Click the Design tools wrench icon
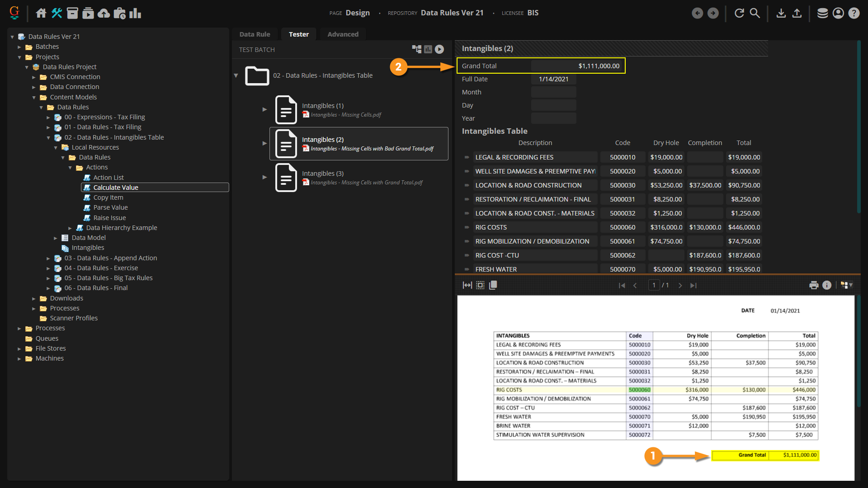The width and height of the screenshot is (868, 488). 57,13
